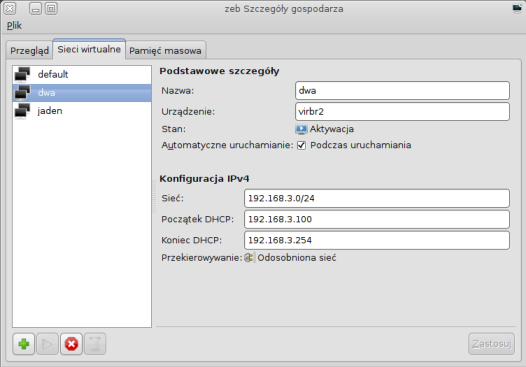Select the Sieci wirtualne tab
Screen dimensions: 526x367
89,49
